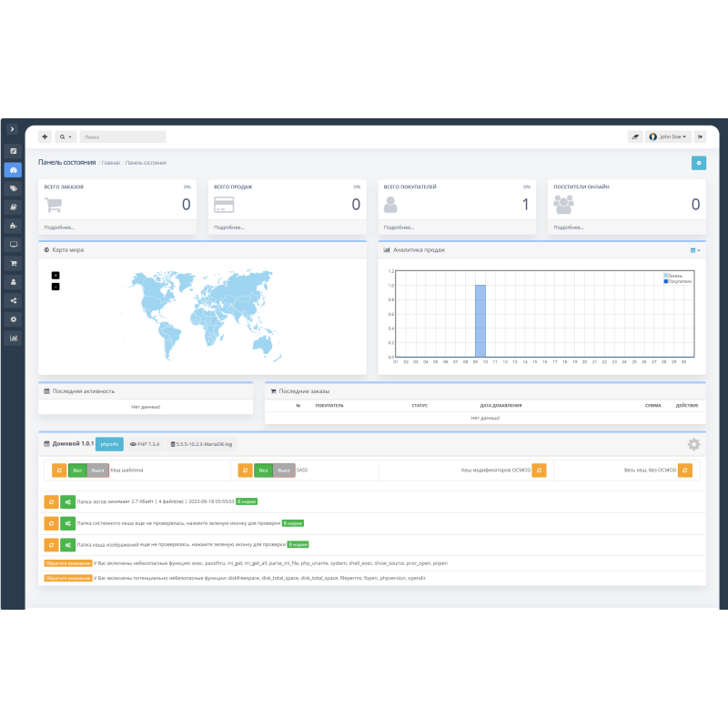
Task: Click the Поиск search field
Action: [123, 136]
